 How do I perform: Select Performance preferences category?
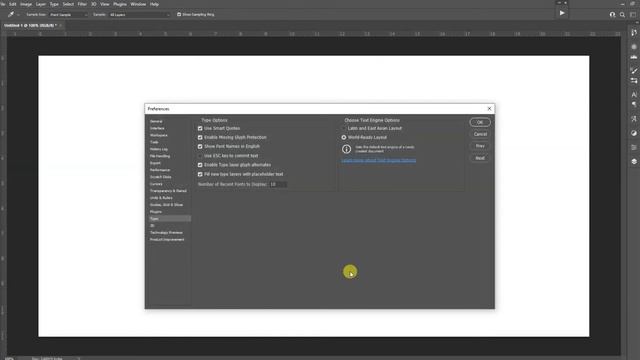coord(160,170)
